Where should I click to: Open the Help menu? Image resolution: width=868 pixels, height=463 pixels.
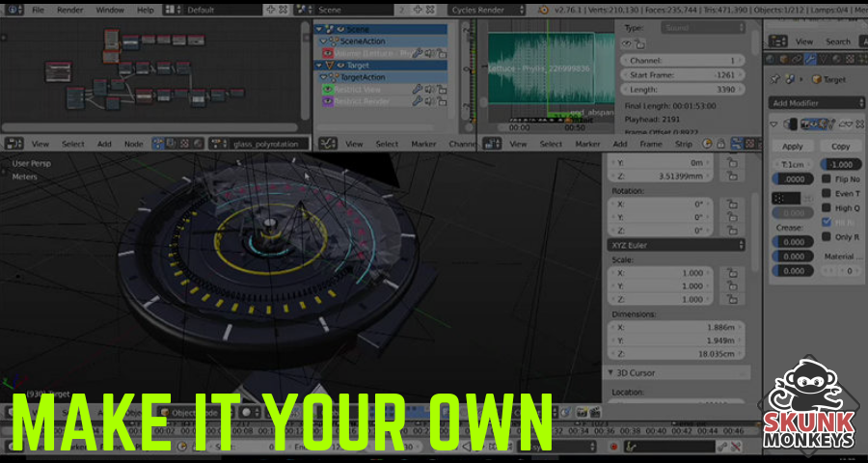click(146, 10)
